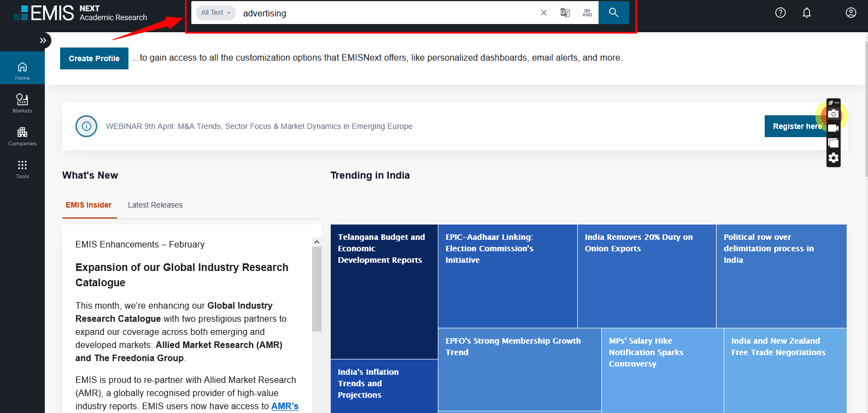This screenshot has height=413, width=868.
Task: Switch to the Latest Releases tab
Action: coord(155,205)
